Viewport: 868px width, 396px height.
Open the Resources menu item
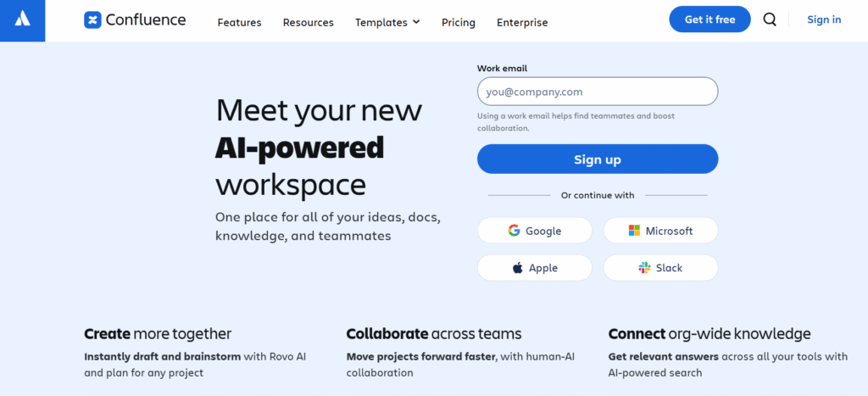(309, 23)
